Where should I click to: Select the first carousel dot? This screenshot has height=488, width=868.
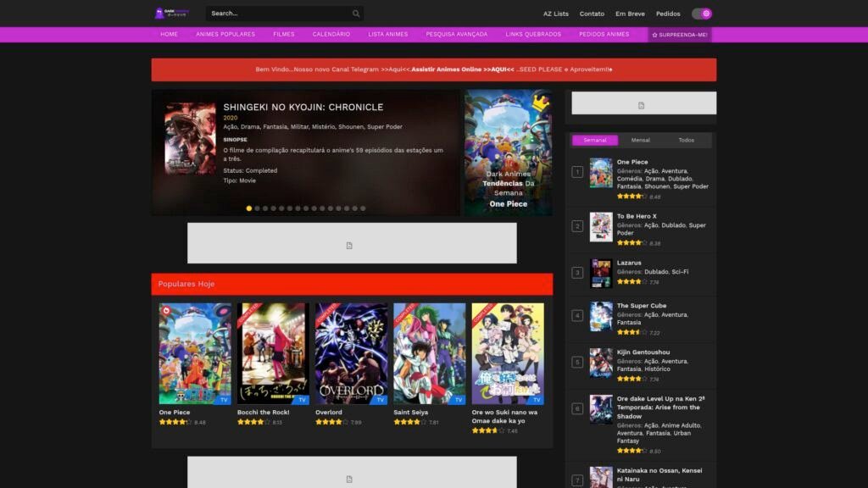pyautogui.click(x=249, y=208)
